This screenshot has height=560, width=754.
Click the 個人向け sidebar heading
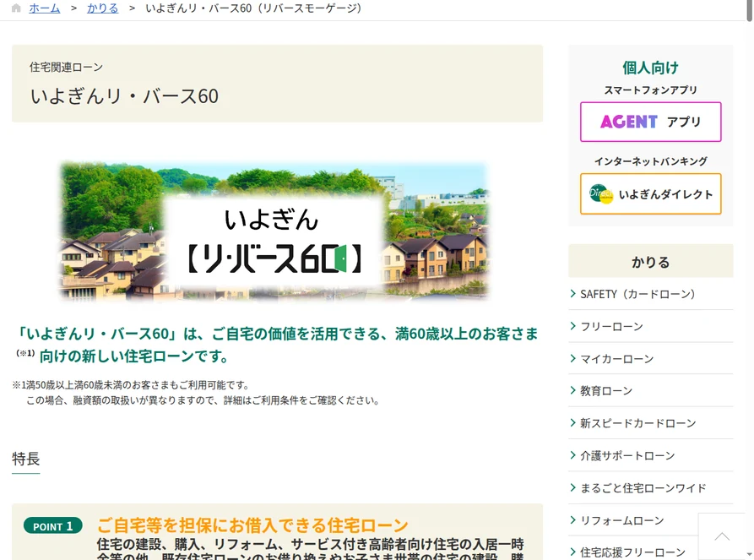(x=651, y=68)
